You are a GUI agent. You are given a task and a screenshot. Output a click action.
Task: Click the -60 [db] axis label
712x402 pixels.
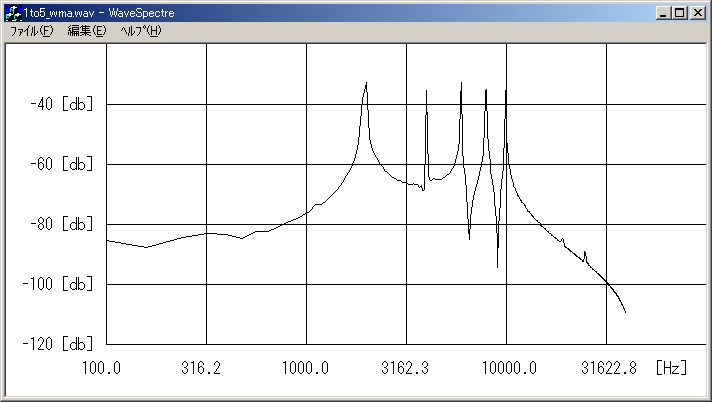pos(62,164)
